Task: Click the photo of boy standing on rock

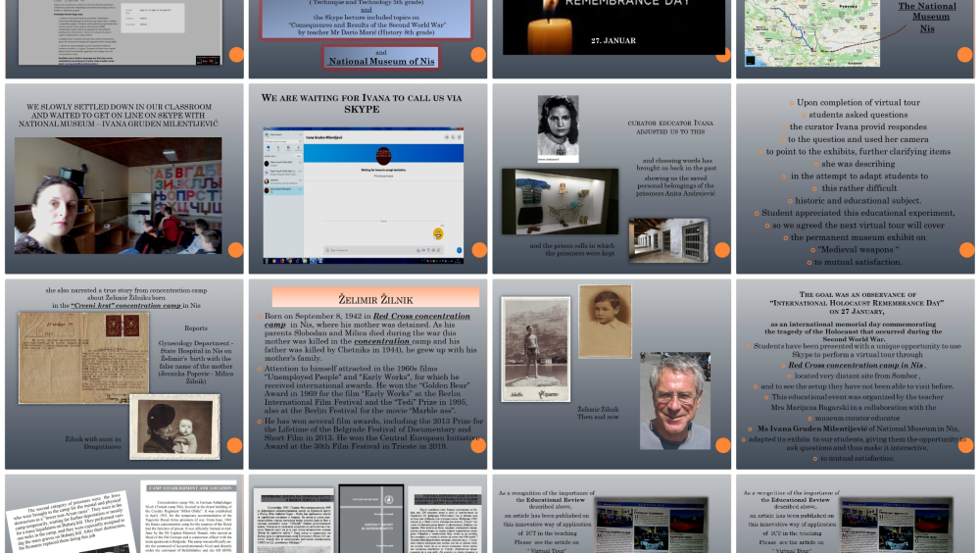Action: pos(536,349)
